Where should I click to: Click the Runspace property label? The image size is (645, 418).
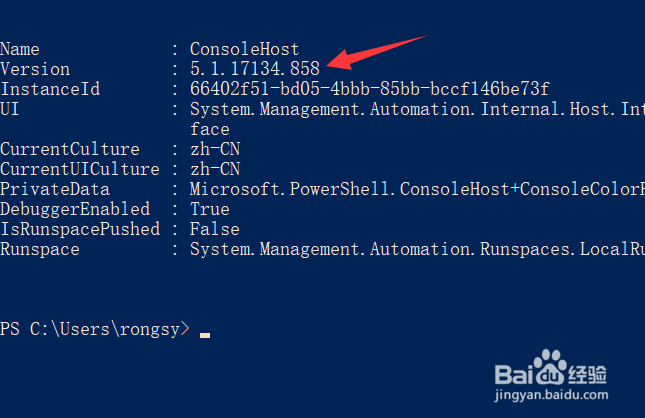tap(40, 249)
